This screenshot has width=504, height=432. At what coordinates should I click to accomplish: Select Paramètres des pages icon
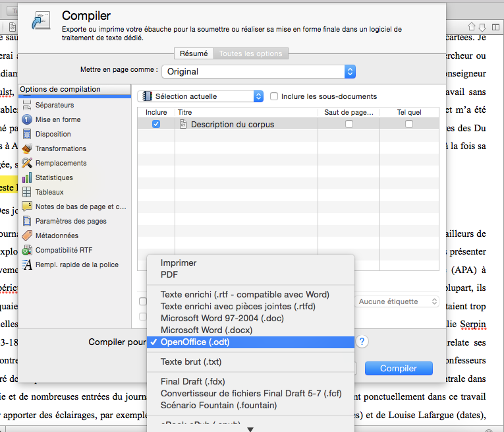27,221
